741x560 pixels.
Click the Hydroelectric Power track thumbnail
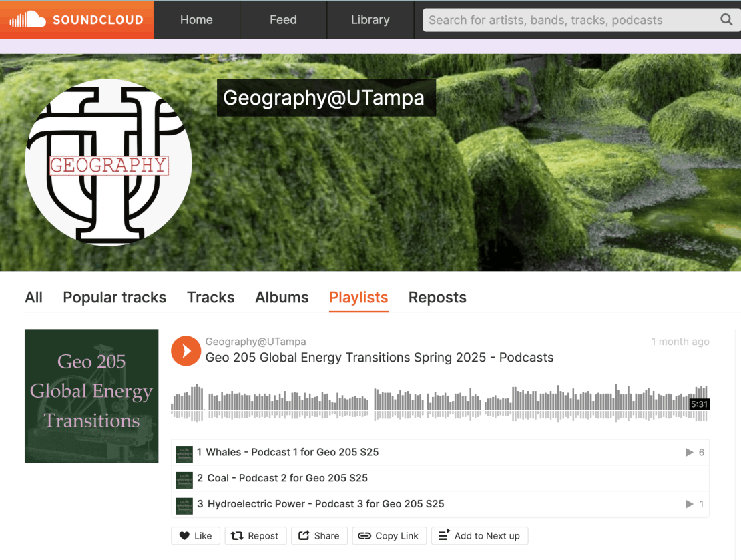tap(184, 505)
